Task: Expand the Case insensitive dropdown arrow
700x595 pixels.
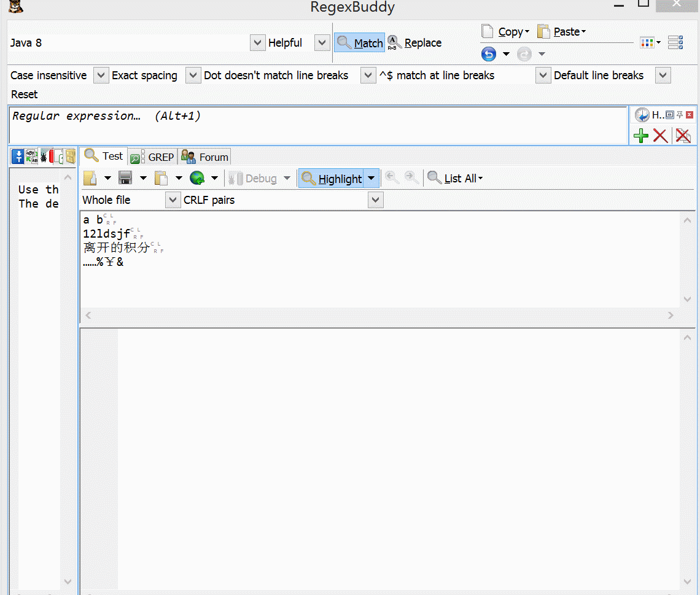Action: click(101, 76)
